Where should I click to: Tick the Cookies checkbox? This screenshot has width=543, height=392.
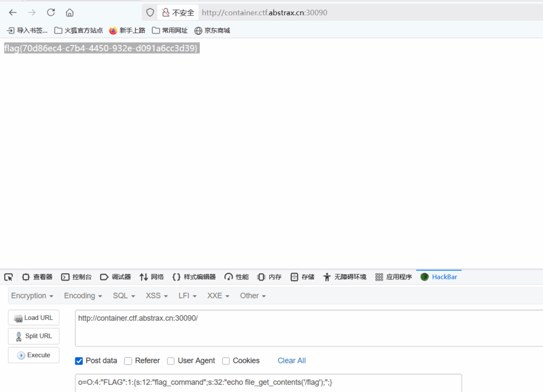(x=226, y=361)
